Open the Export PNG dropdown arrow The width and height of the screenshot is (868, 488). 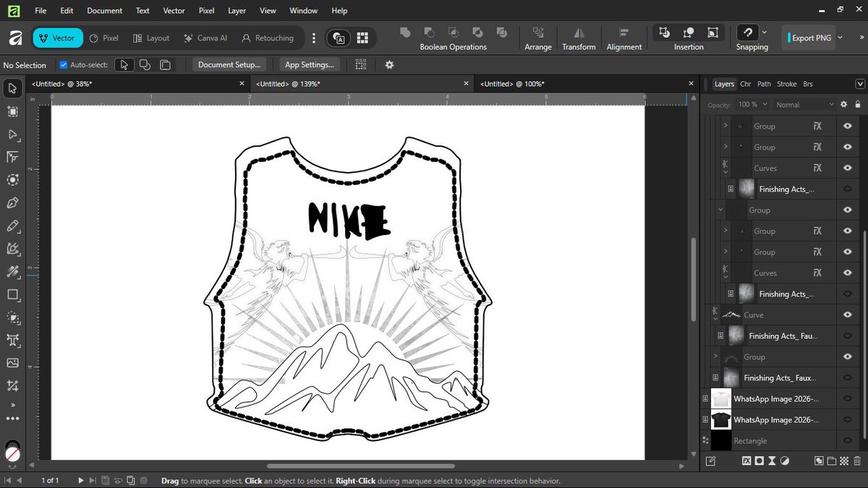pyautogui.click(x=840, y=37)
